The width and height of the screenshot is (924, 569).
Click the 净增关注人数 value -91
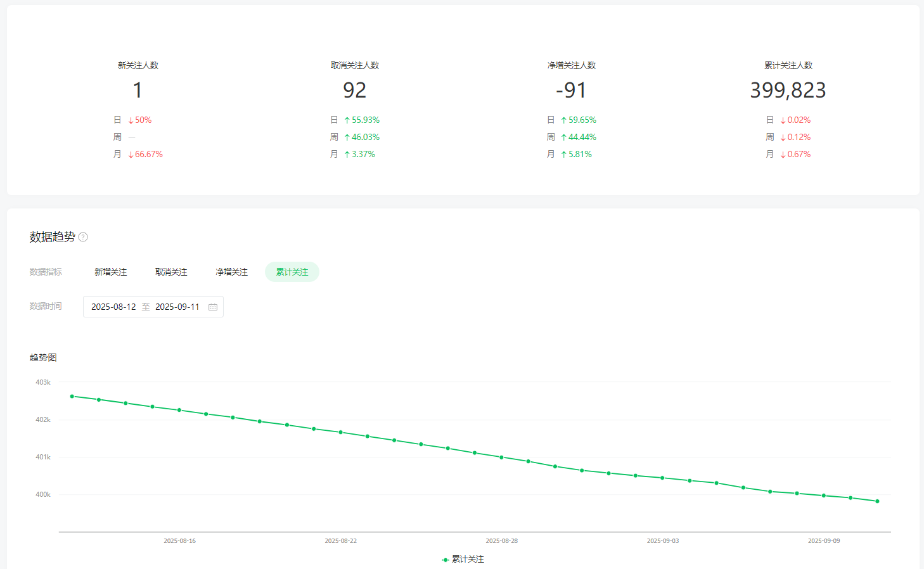[572, 90]
